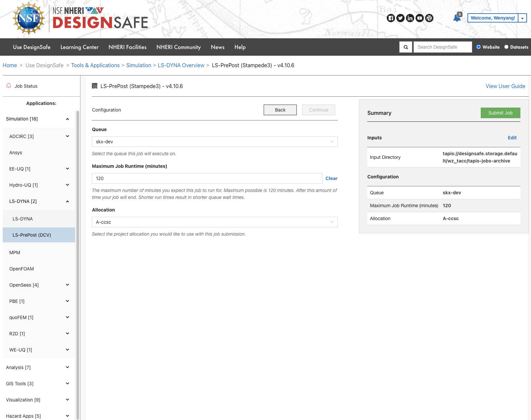Click the notifications bell icon
The height and width of the screenshot is (420, 531).
[x=457, y=18]
